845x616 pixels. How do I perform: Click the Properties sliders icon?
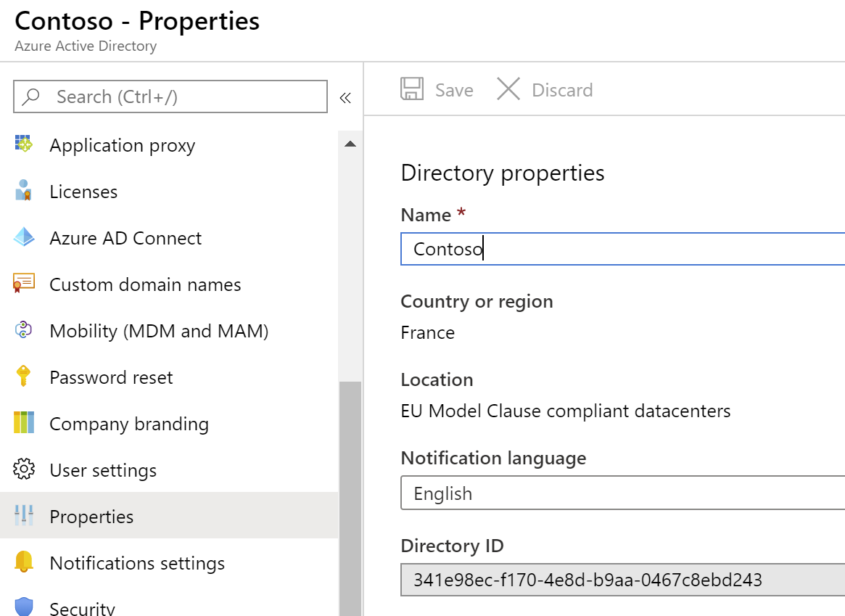[x=24, y=515]
